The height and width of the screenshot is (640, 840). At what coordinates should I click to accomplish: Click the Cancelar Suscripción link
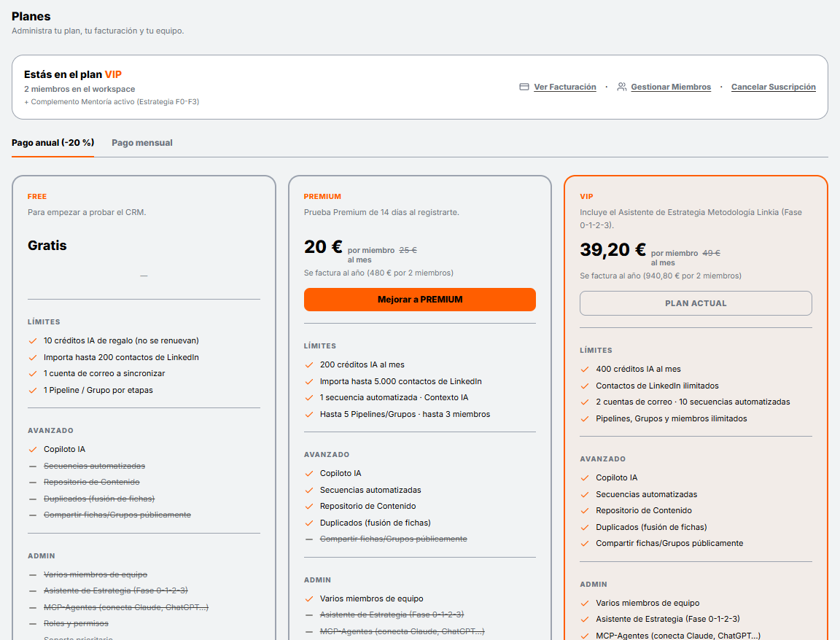coord(773,87)
